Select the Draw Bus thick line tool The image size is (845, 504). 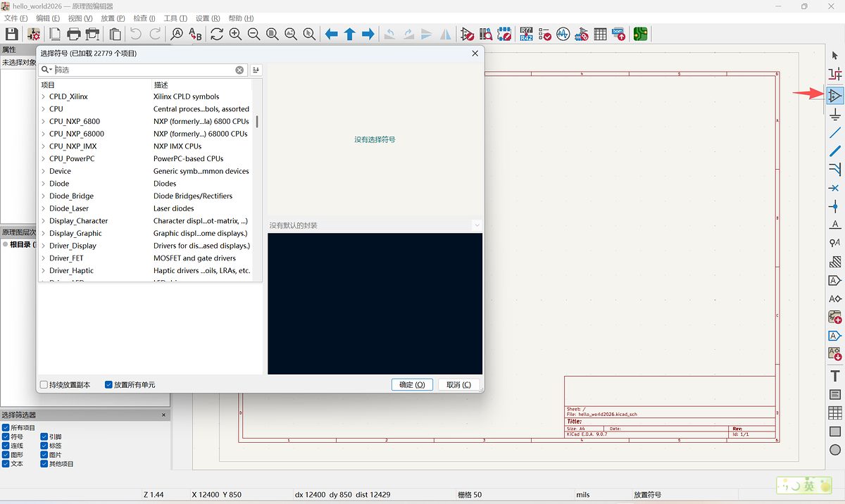point(835,151)
